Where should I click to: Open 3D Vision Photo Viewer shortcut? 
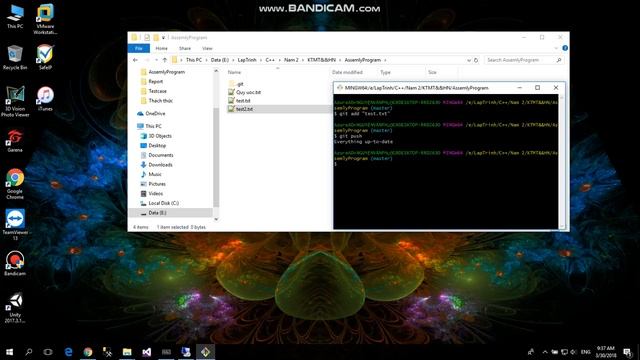[x=15, y=101]
